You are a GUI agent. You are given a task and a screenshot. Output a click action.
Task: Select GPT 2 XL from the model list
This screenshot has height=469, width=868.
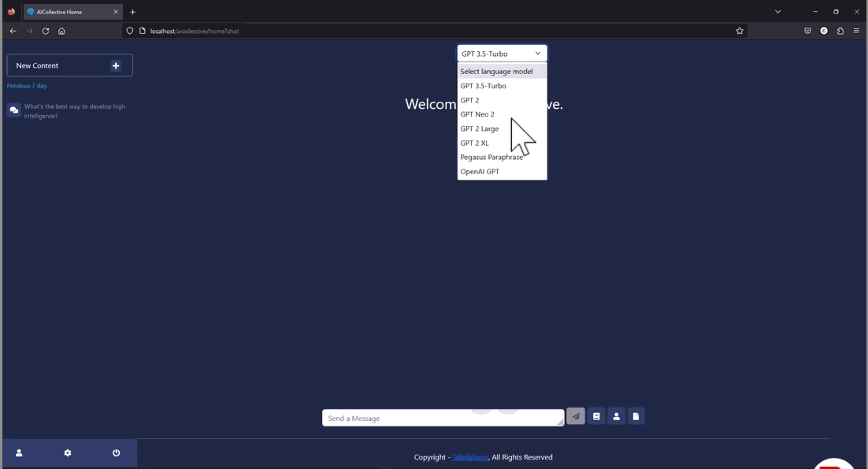pos(473,143)
